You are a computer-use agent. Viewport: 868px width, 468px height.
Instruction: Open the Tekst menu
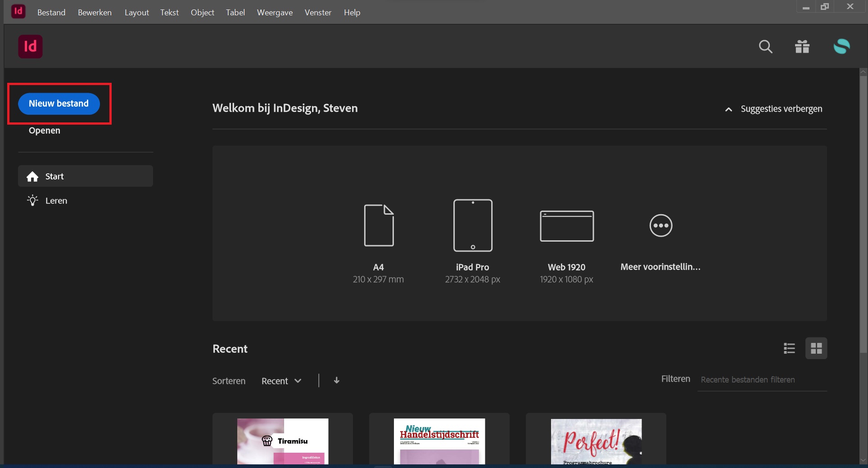[x=169, y=12]
